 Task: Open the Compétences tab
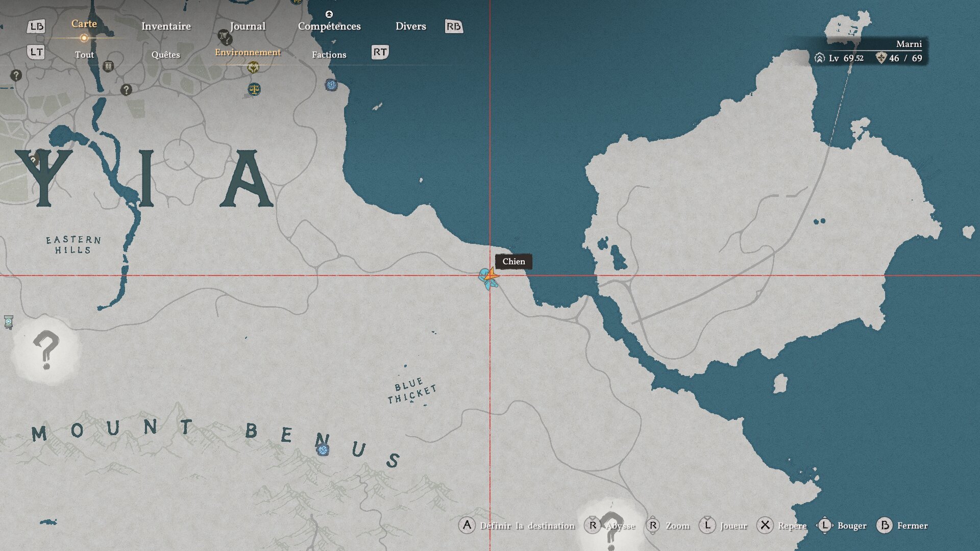[x=329, y=27]
